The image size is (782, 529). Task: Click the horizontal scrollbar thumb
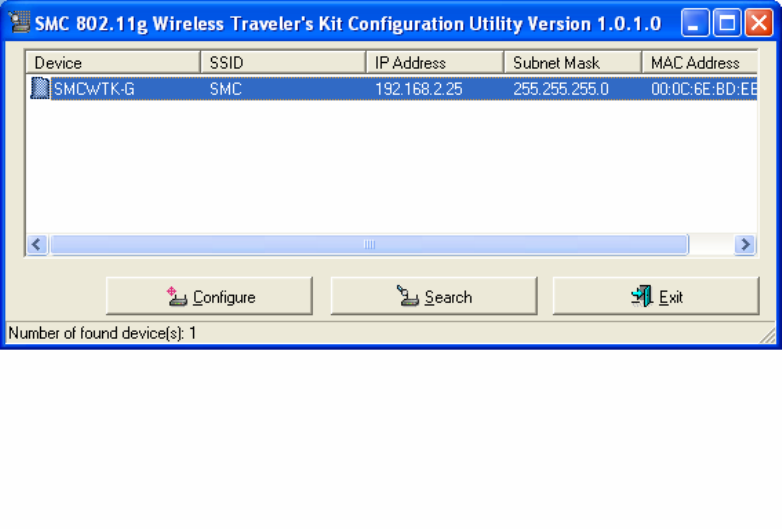(369, 244)
